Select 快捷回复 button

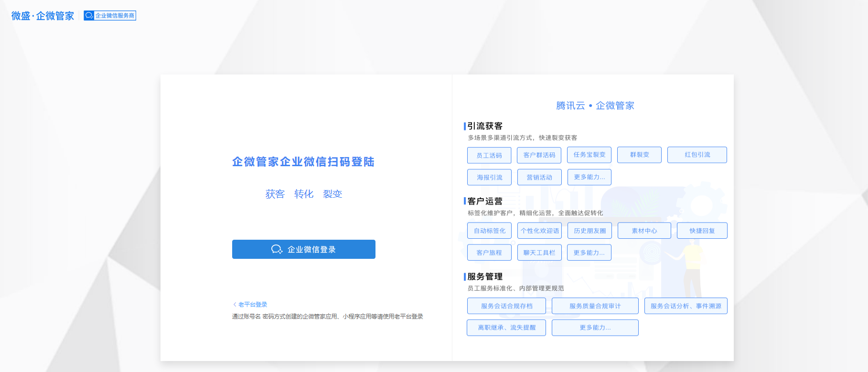702,231
